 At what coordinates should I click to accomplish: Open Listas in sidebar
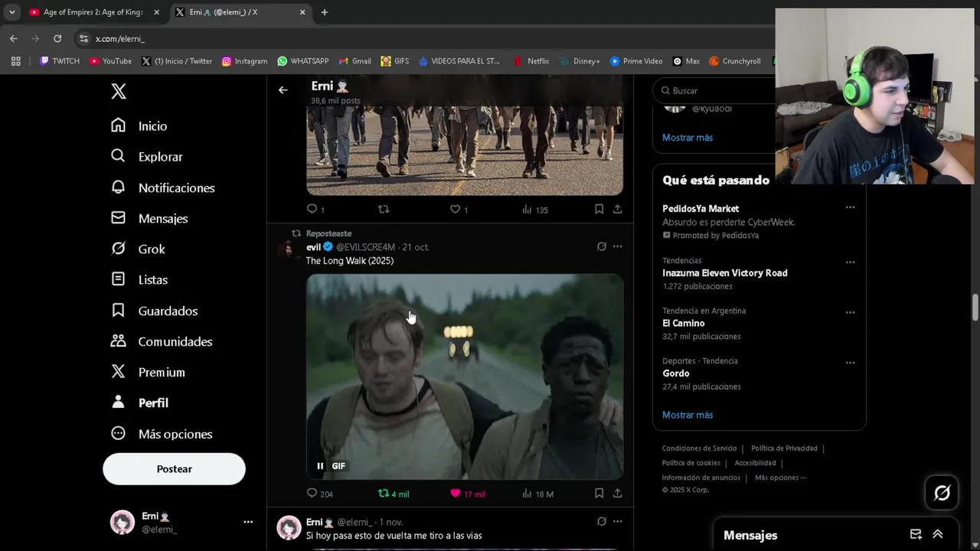139,279
